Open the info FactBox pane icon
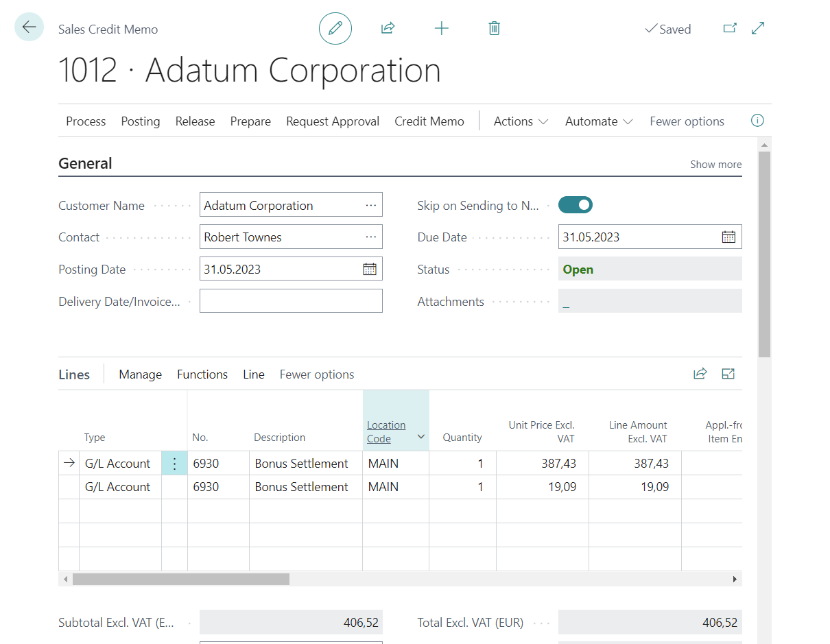Image resolution: width=830 pixels, height=644 pixels. (757, 121)
